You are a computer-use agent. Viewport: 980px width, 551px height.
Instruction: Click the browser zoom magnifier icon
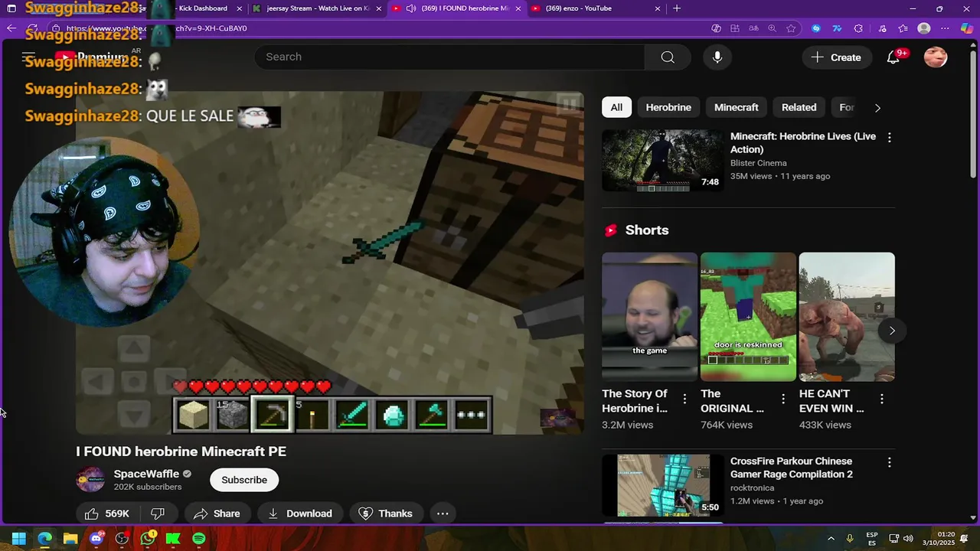point(772,28)
